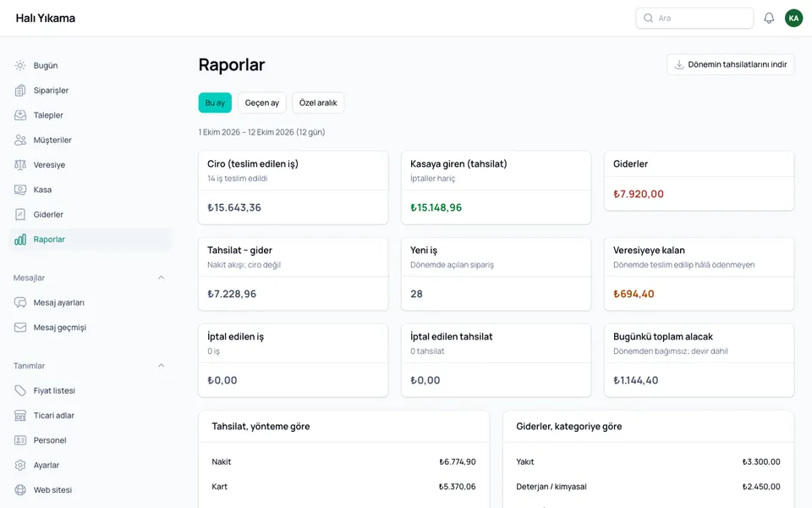Click the Bugünkü toplam alacak value ₺1.144,40
The height and width of the screenshot is (508, 812).
click(x=636, y=380)
